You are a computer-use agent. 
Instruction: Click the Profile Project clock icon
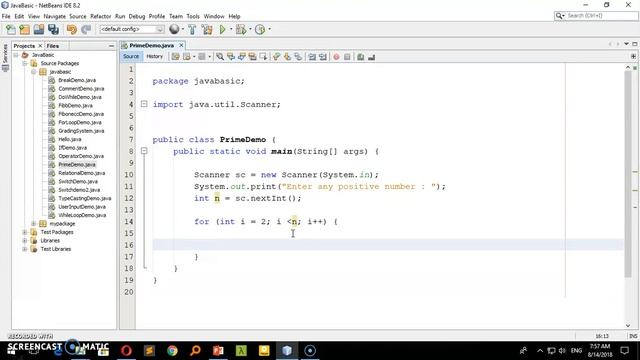tap(260, 29)
